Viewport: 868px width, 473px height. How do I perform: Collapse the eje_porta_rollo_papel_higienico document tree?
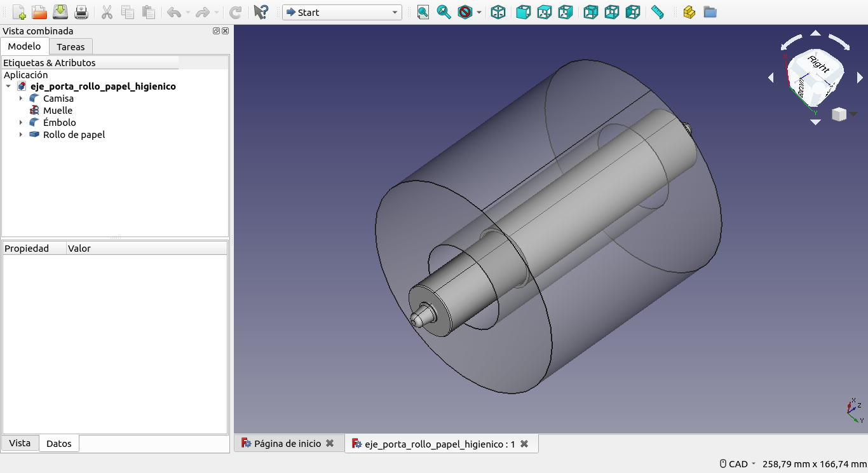[x=8, y=86]
